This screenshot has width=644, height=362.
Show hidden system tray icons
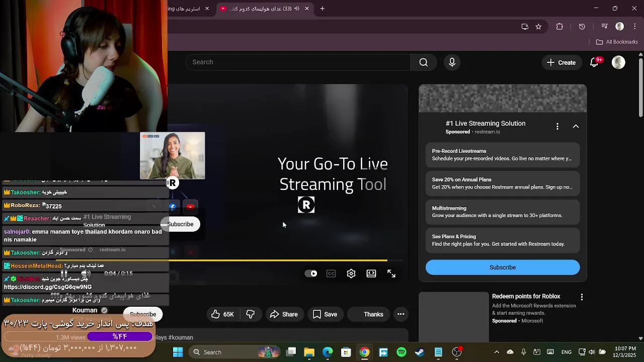pos(497,352)
